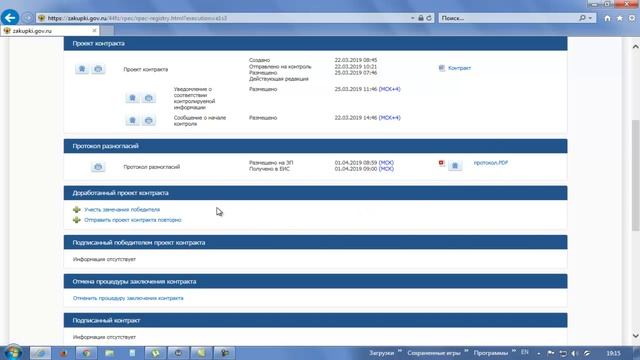This screenshot has width=640, height=360.
Task: Expand Программы toolbar chevron
Action: click(514, 351)
